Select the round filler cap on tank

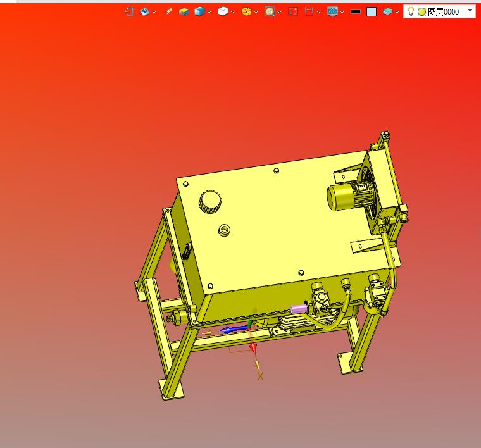(210, 201)
